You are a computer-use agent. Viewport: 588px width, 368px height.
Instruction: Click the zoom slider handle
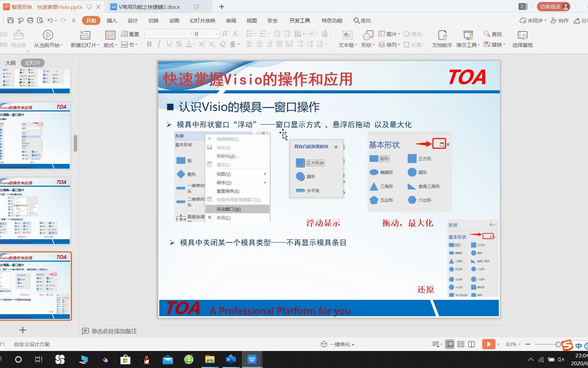point(558,344)
